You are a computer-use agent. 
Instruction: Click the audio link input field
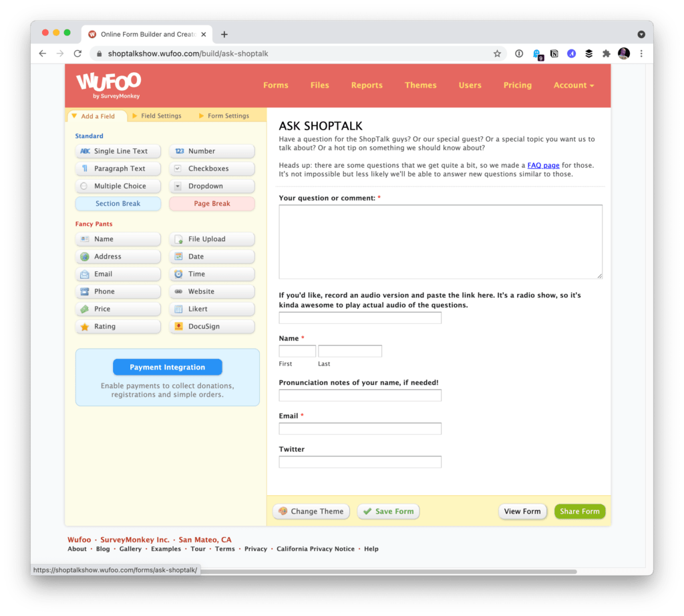coord(360,317)
